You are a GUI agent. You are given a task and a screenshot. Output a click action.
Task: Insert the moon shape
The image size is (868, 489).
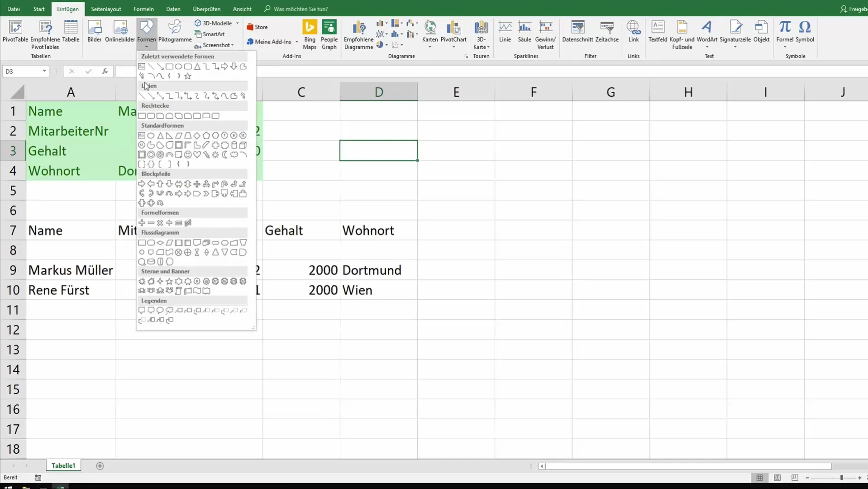tap(224, 155)
